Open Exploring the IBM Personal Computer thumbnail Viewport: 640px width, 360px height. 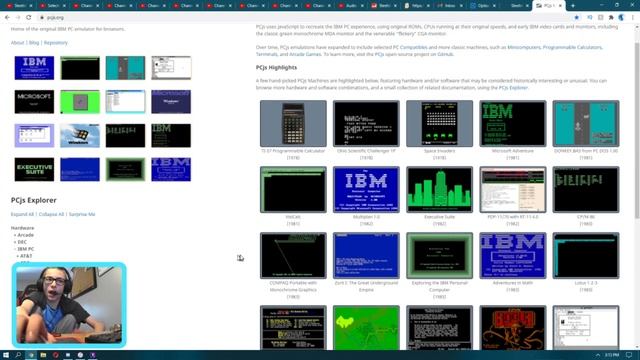point(439,256)
